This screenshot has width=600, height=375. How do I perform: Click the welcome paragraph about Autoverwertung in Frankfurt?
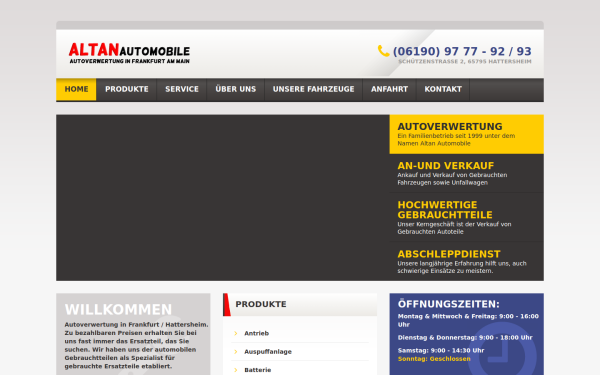tap(136, 346)
